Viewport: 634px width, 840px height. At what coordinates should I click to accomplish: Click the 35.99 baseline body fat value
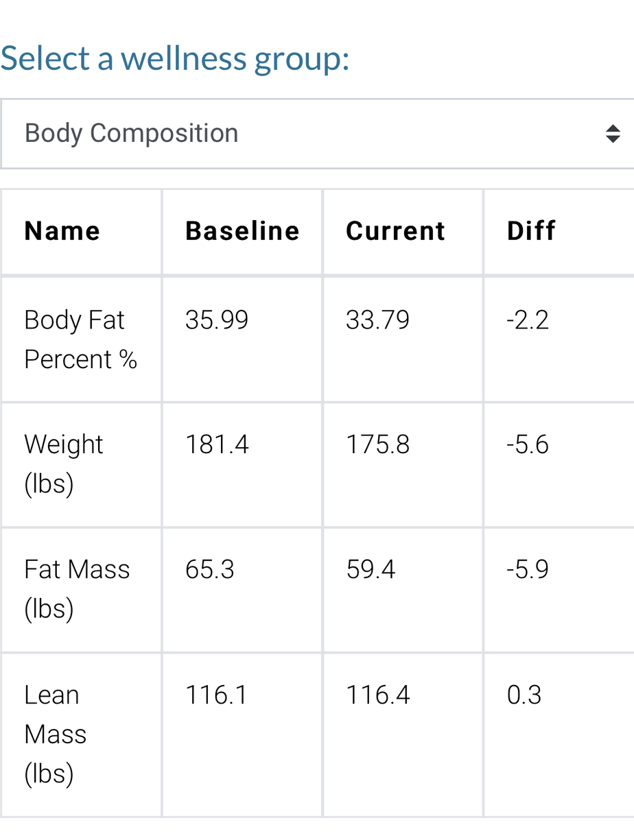[x=217, y=320]
